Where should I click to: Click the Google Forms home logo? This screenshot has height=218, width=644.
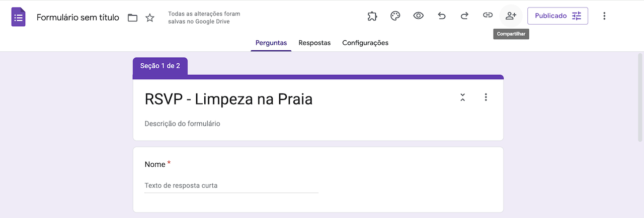pos(19,18)
